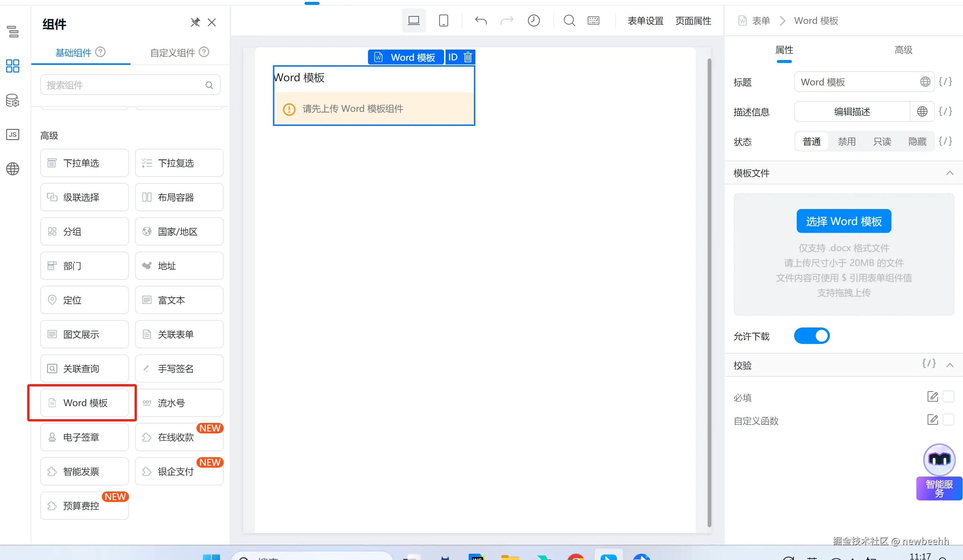Check the 自定义函数 checkbox
The height and width of the screenshot is (560, 963).
tap(948, 420)
